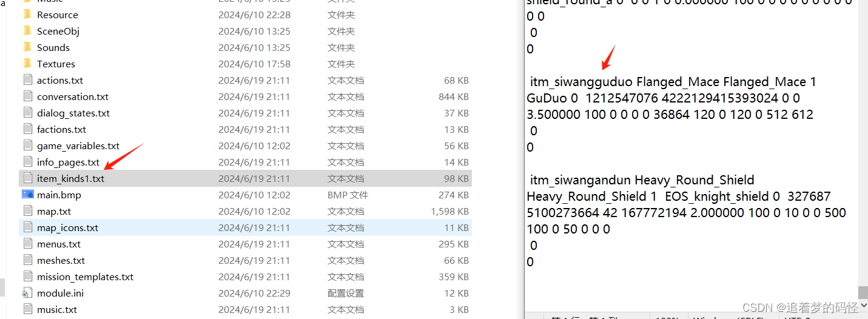Screen dimensions: 868x319
Task: Click the dialog_states.txt file icon
Action: (27, 113)
